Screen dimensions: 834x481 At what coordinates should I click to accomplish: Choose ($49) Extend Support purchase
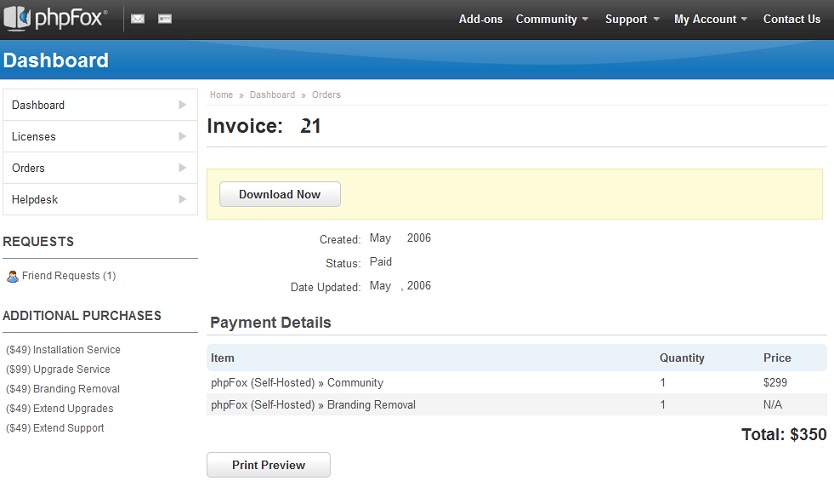[55, 428]
